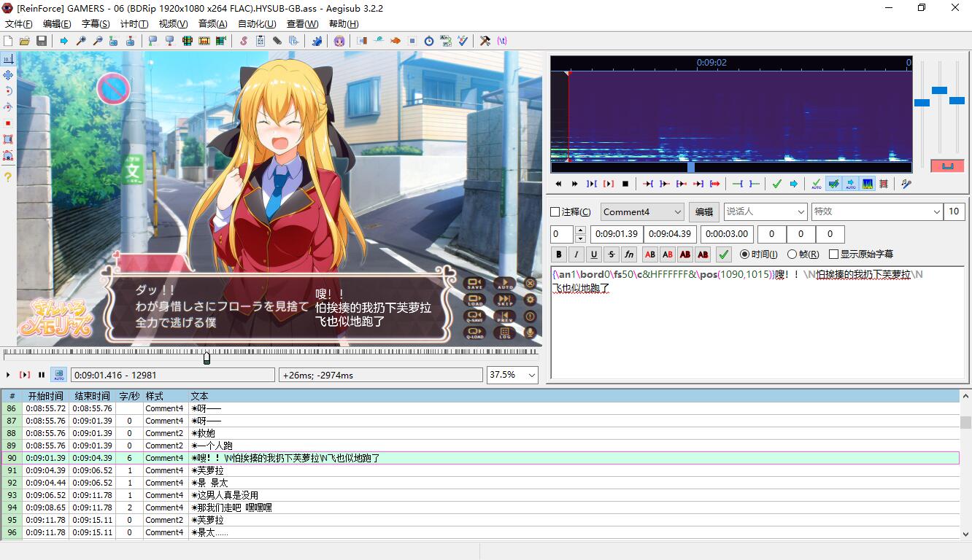Screen dimensions: 972x560
Task: Set primary color with first AB swatch
Action: click(x=649, y=254)
